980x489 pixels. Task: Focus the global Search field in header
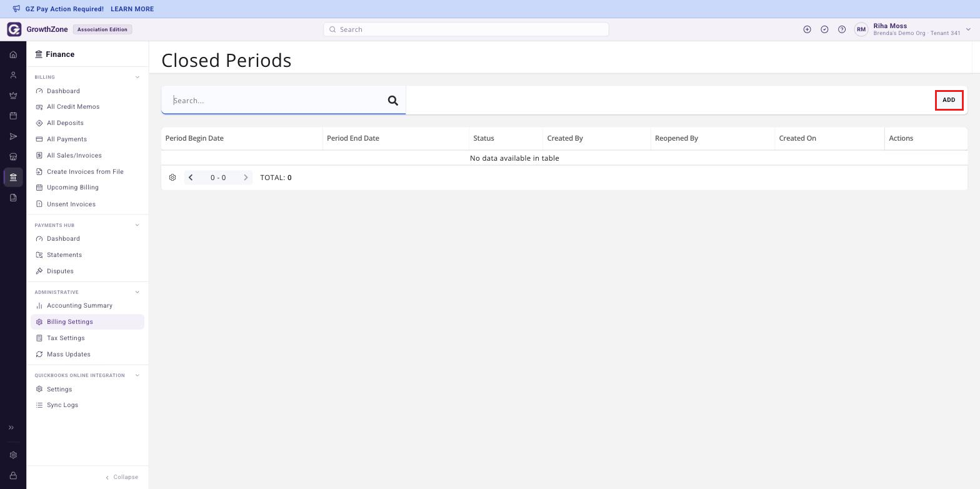(x=466, y=29)
